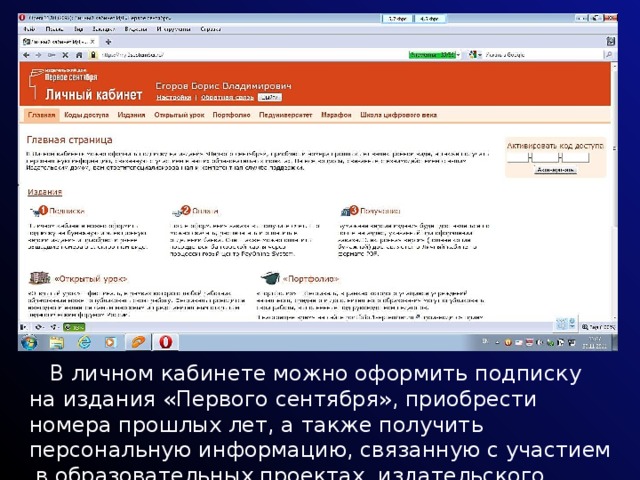
Task: Open a new tab with plus icon
Action: coord(108,42)
